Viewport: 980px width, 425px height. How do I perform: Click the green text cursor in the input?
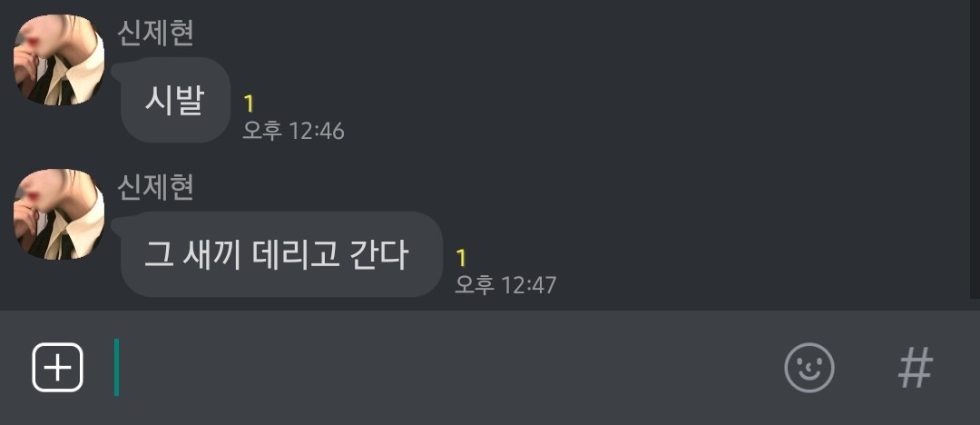point(116,368)
